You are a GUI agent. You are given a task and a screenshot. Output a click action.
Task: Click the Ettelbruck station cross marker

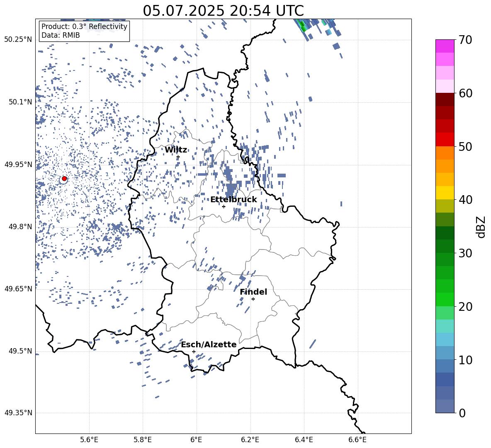[x=224, y=206]
